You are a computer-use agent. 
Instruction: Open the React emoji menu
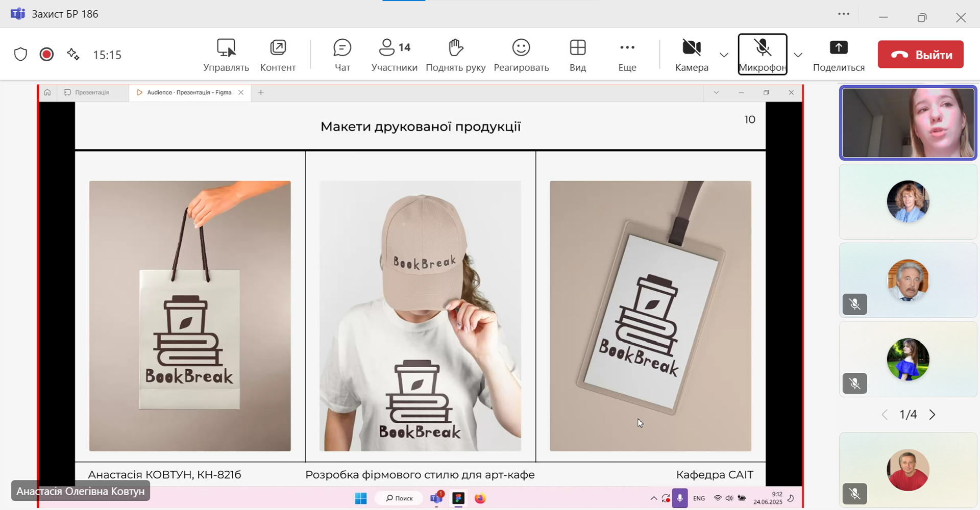click(521, 55)
